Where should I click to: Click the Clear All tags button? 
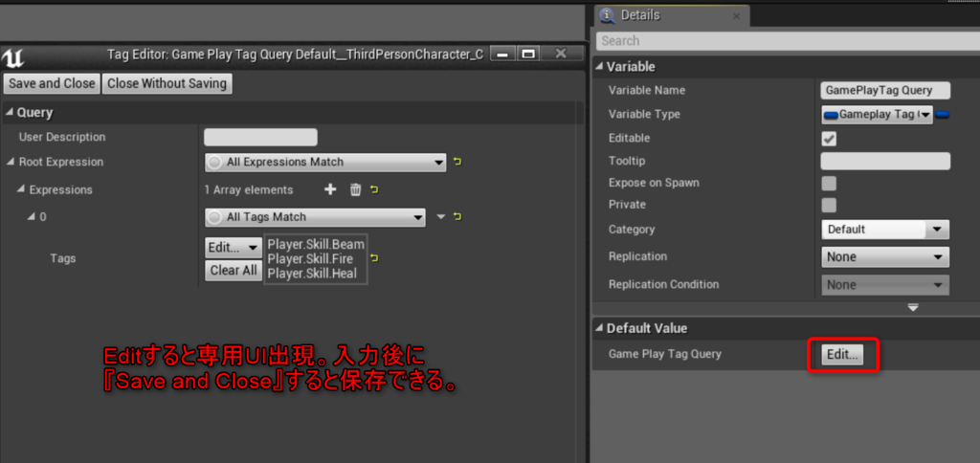pyautogui.click(x=234, y=271)
